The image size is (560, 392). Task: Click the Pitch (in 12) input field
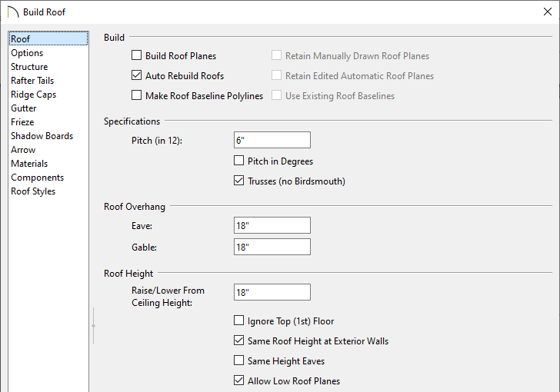coord(272,140)
